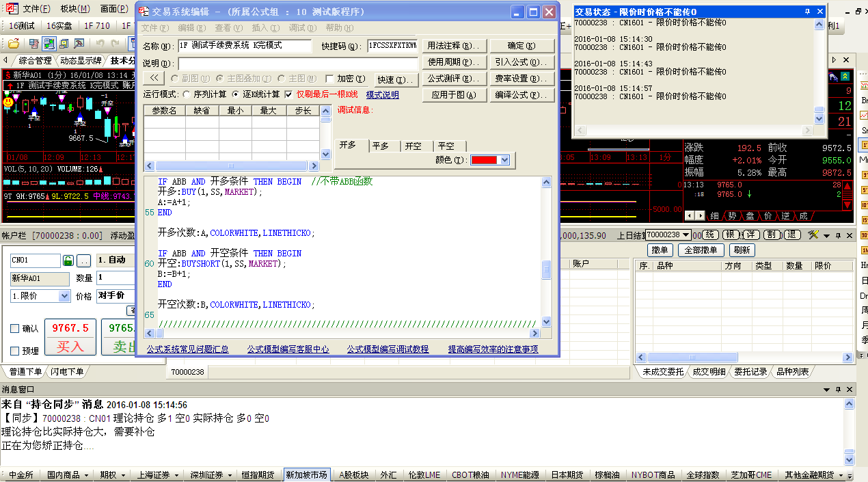The image size is (868, 482).
Task: Open the 70000238 account dropdown
Action: 686,235
